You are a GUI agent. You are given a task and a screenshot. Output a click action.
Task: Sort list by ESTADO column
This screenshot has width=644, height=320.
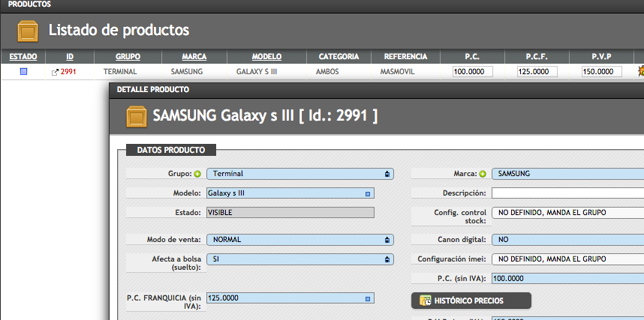(x=23, y=57)
